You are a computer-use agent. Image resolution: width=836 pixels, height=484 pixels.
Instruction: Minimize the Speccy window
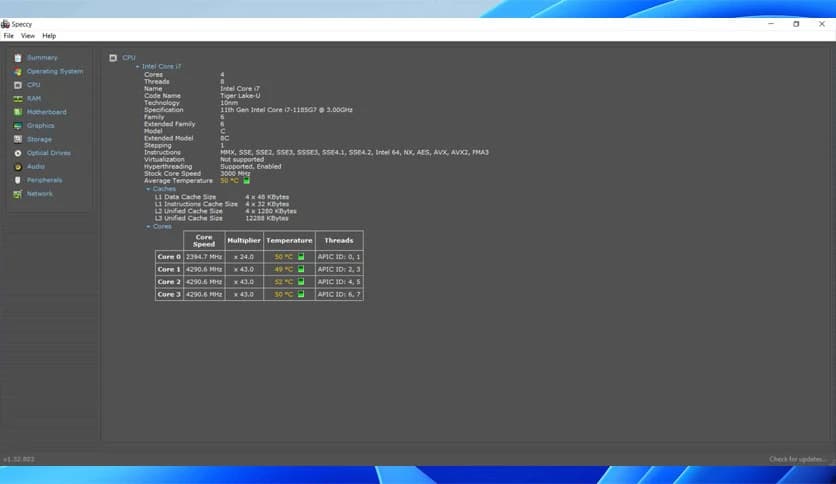(x=771, y=24)
